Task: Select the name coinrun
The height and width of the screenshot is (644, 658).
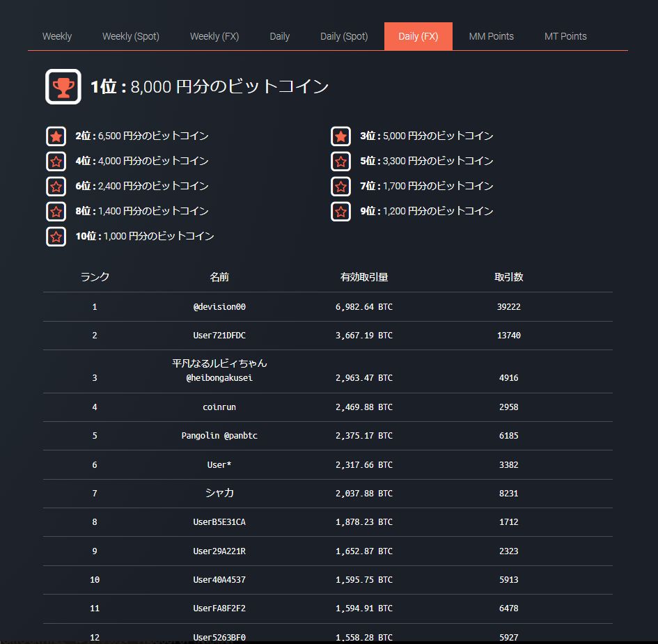Action: (219, 407)
